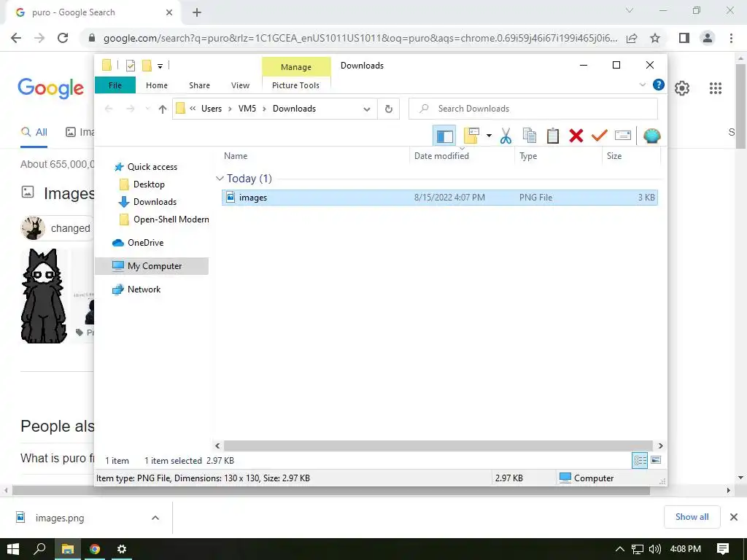Click the Puro character image thumbnail

(x=44, y=296)
